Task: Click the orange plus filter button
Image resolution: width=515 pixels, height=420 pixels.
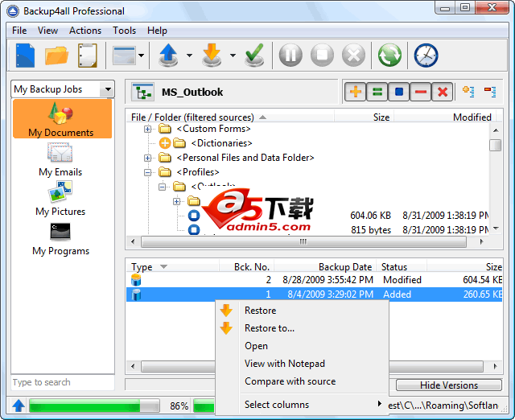Action: tap(356, 92)
